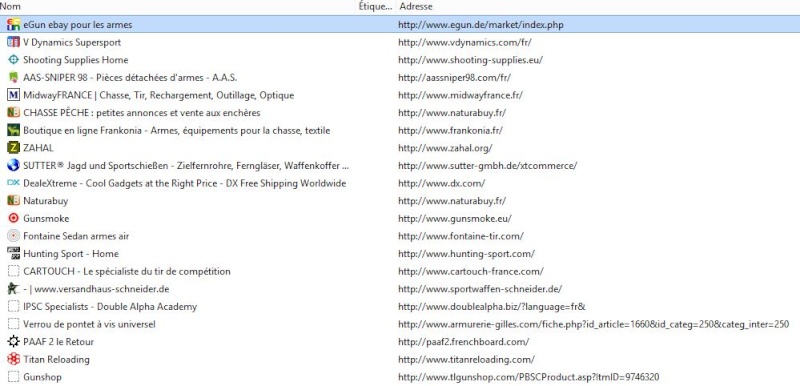This screenshot has height=386, width=800.
Task: Click the http://www.zahal.org/ address
Action: pos(445,148)
